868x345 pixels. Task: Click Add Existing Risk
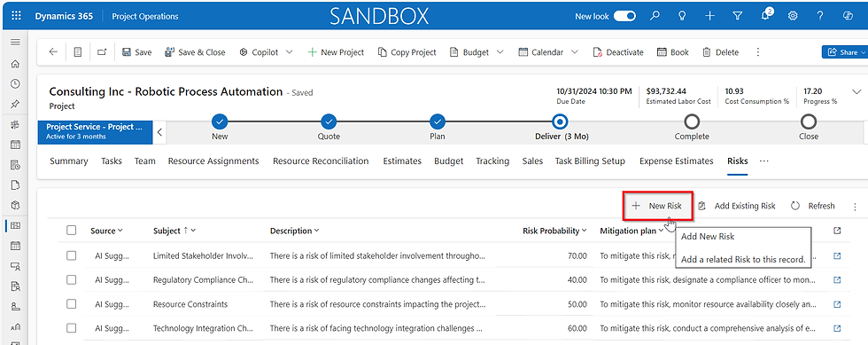(737, 206)
